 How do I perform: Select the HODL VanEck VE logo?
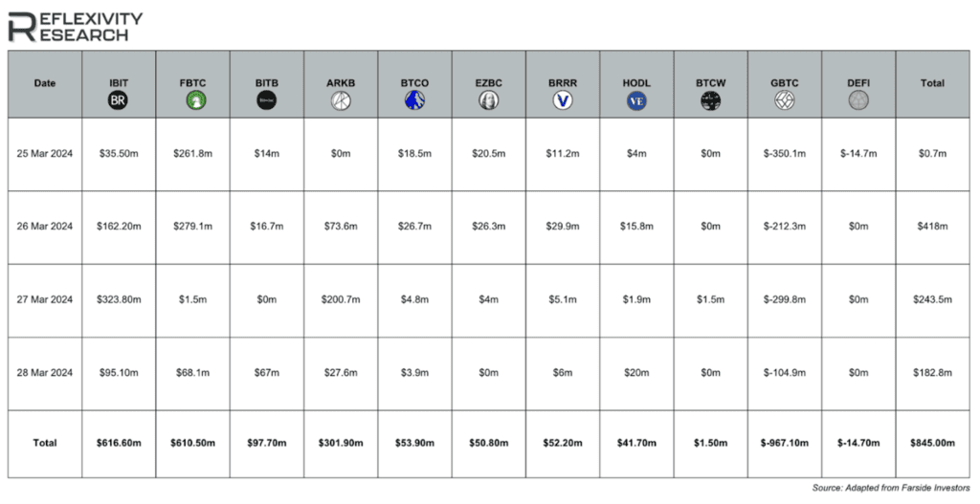coord(636,99)
